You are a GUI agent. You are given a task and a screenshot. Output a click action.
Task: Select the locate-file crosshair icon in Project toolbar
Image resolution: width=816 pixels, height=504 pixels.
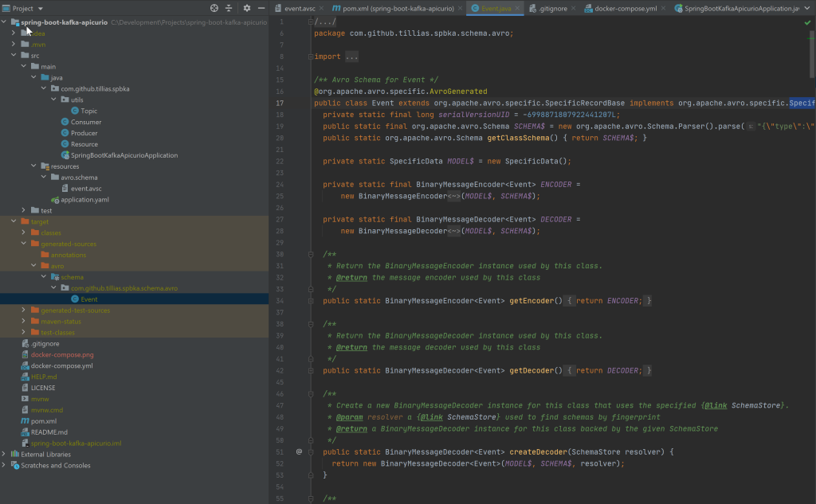tap(214, 7)
